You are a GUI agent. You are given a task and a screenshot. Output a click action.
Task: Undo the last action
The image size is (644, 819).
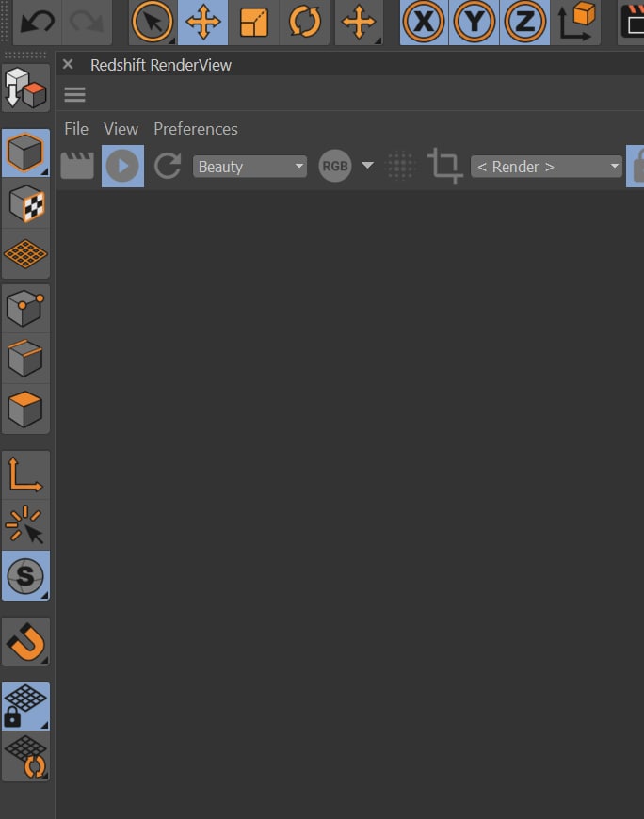[x=37, y=22]
